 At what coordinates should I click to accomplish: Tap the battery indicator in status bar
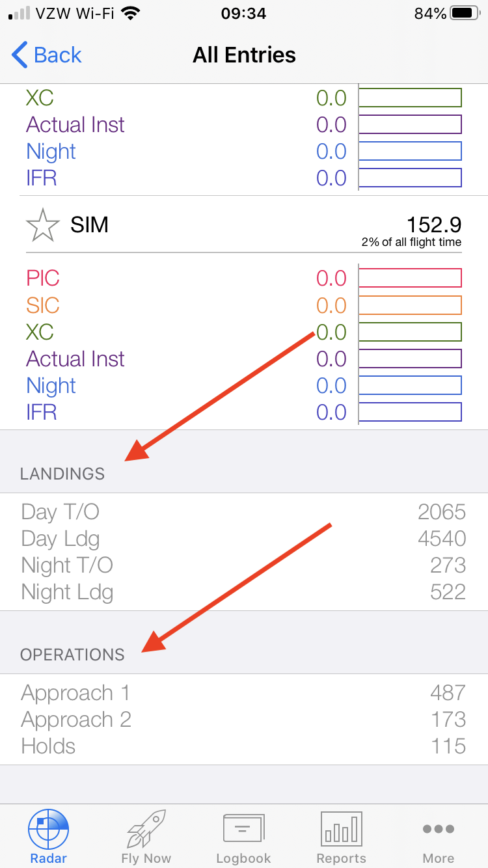click(464, 13)
